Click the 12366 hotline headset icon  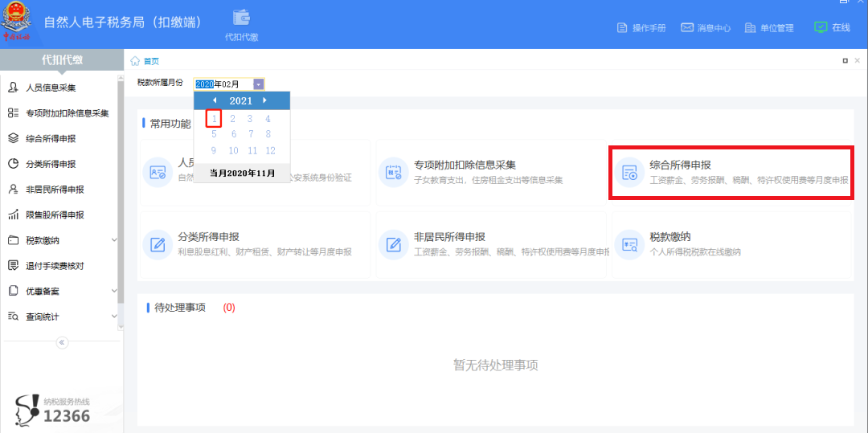pos(27,409)
